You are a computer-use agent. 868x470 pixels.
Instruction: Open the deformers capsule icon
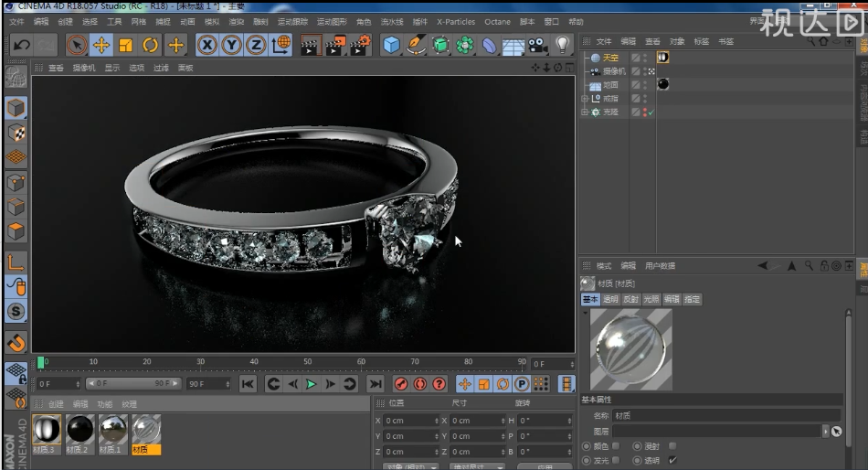click(490, 45)
